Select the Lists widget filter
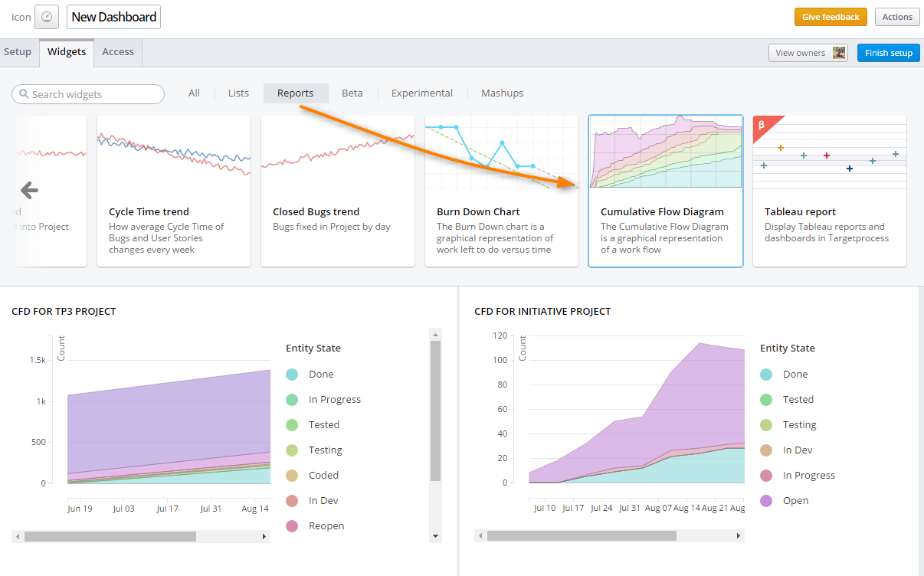Viewport: 924px width, 576px height. 238,93
